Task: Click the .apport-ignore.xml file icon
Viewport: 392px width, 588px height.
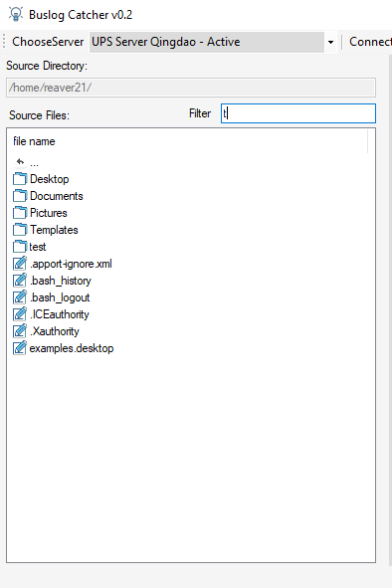Action: point(20,264)
